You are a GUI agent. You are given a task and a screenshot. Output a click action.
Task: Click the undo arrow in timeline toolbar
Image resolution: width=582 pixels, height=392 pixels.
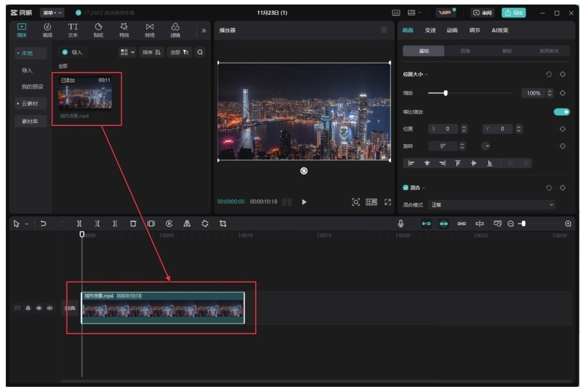[x=43, y=224]
